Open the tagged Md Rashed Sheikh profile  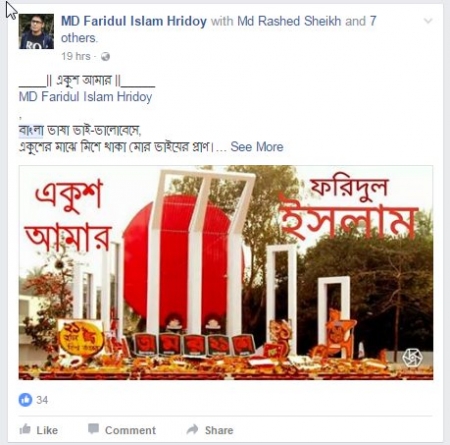coord(289,21)
